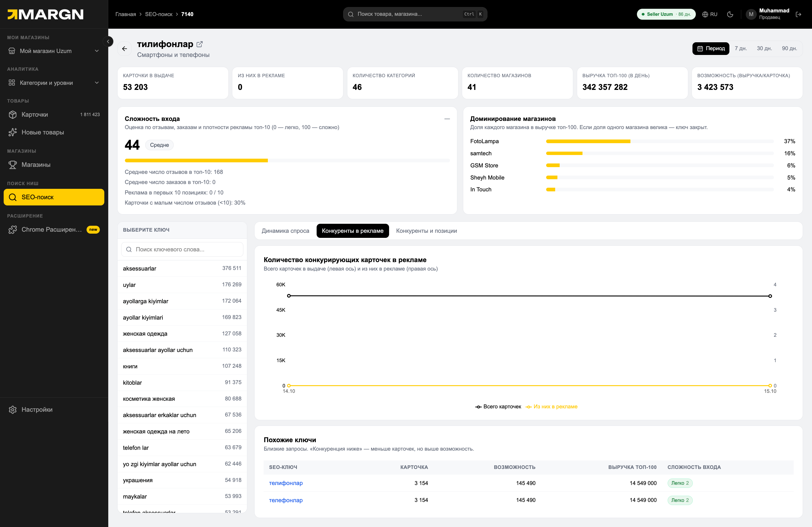Click SEO-поиск breadcrumb

[159, 14]
